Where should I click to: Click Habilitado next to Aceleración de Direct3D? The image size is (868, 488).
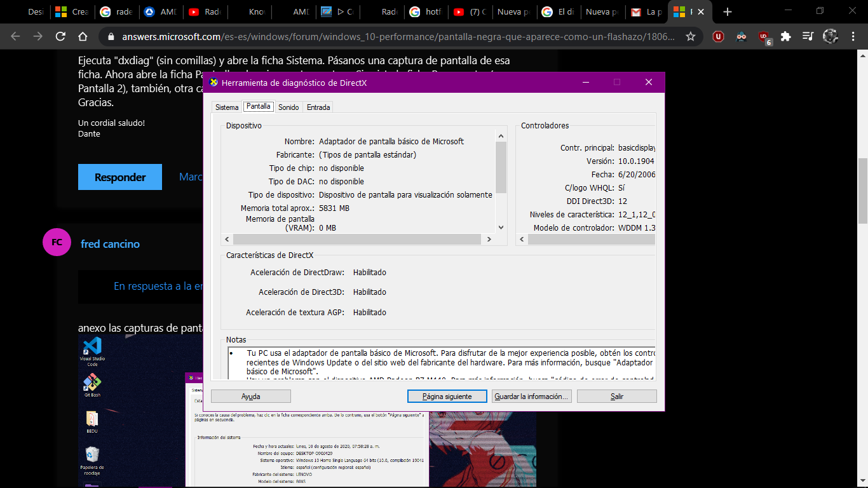[370, 292]
